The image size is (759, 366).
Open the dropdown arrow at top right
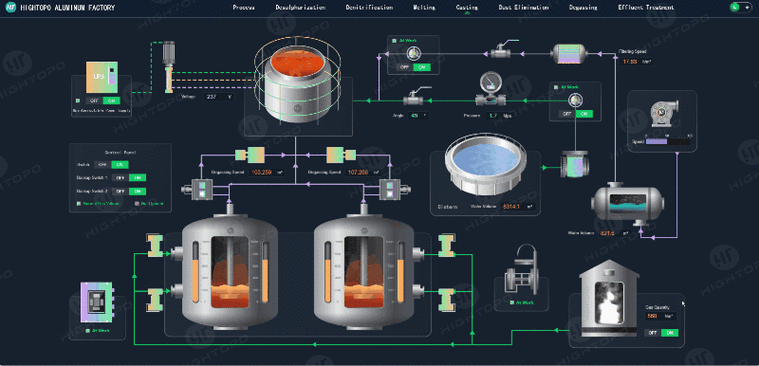747,7
